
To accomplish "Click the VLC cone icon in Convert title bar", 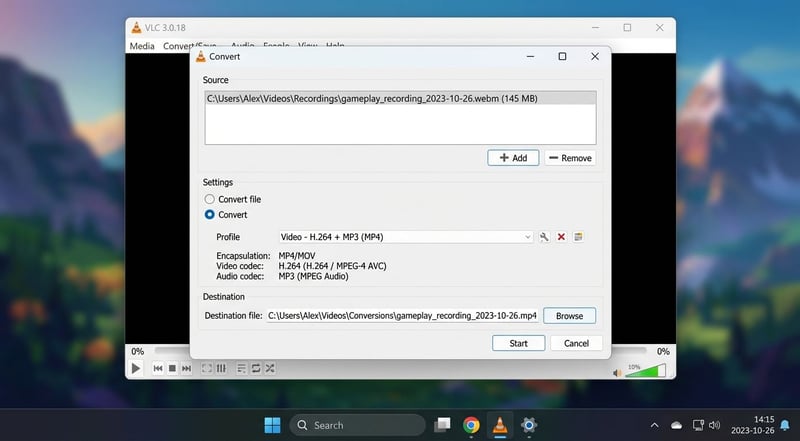I will [x=201, y=57].
